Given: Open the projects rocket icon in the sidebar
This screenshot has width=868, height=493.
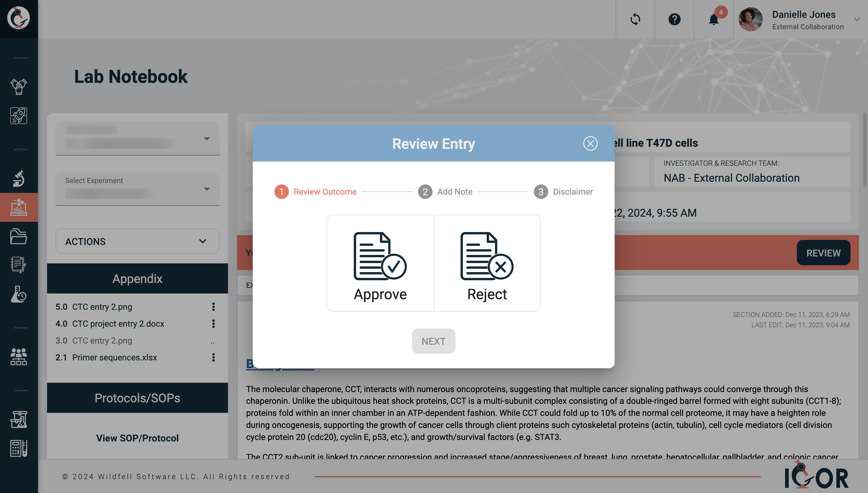Looking at the screenshot, I should 19,115.
